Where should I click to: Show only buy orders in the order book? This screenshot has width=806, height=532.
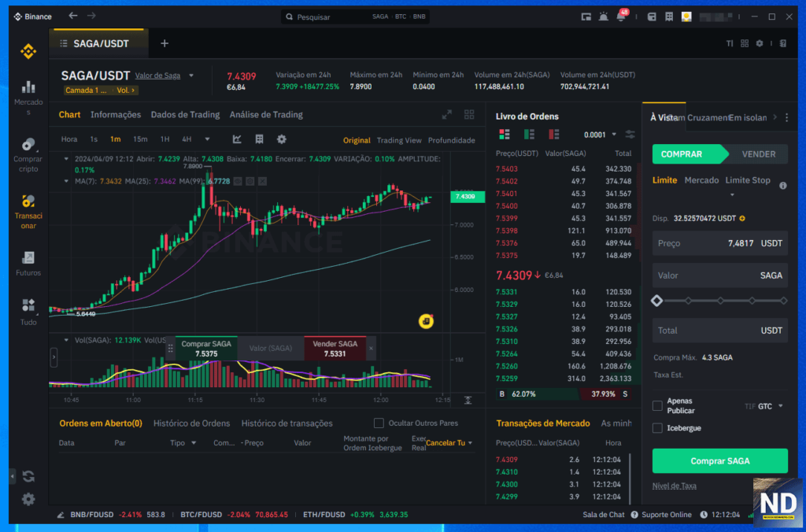[x=529, y=135]
